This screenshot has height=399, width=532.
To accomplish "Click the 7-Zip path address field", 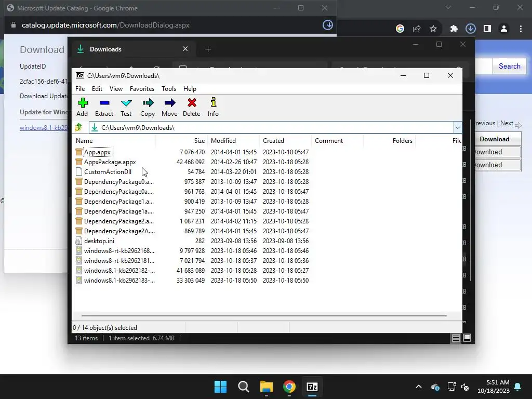I will [x=271, y=128].
